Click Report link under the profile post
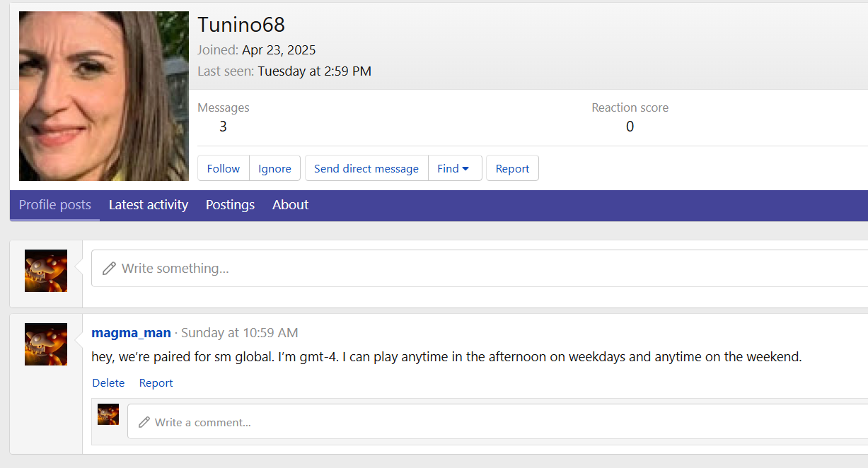Screen dimensions: 868x468 click(156, 383)
